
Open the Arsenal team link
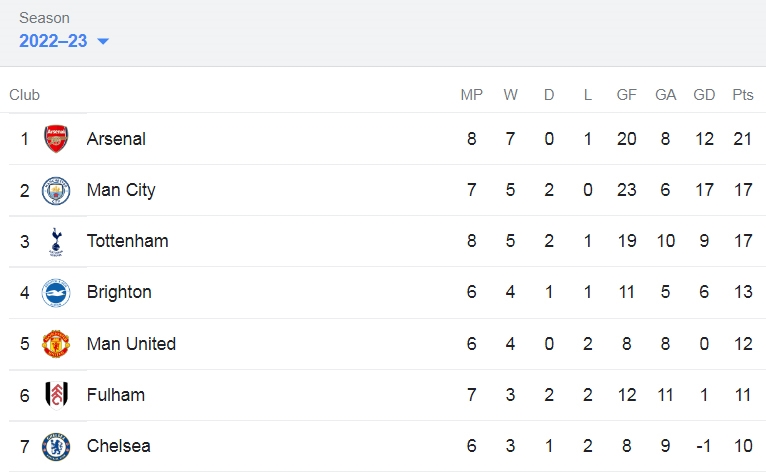116,139
